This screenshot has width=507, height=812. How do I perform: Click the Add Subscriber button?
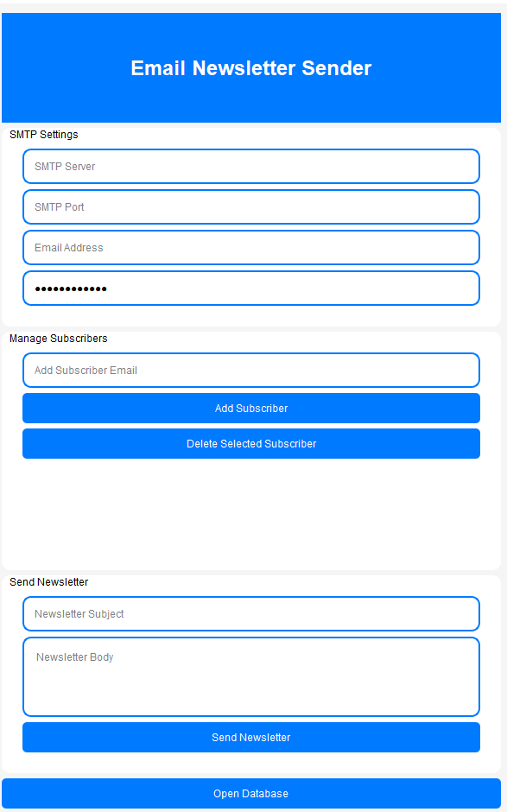click(x=251, y=408)
